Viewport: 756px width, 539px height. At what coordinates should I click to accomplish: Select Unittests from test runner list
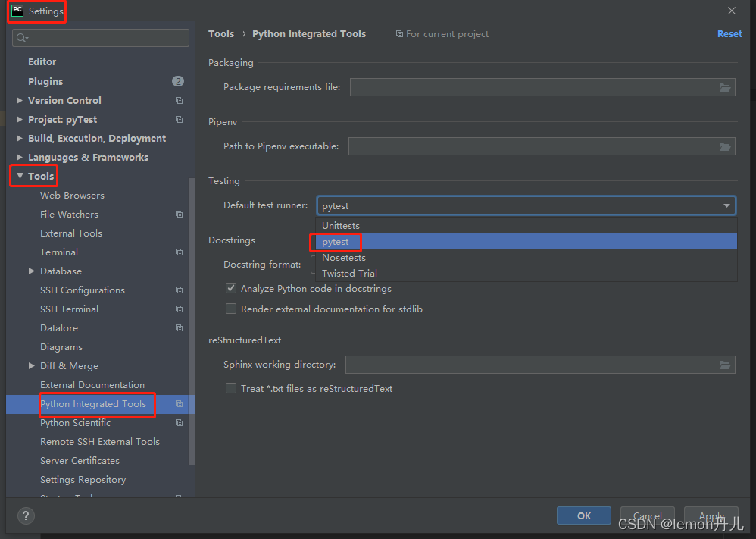click(526, 225)
